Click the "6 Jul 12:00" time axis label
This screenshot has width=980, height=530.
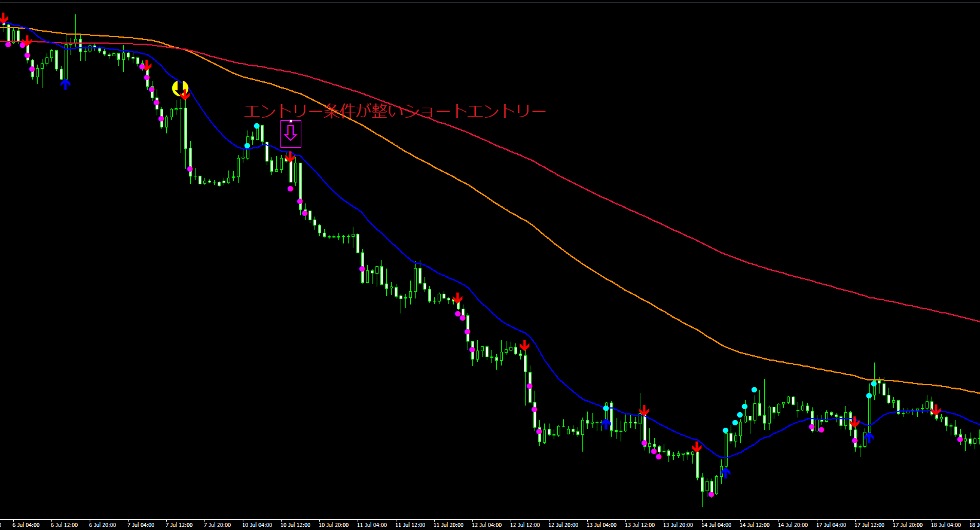pos(65,525)
